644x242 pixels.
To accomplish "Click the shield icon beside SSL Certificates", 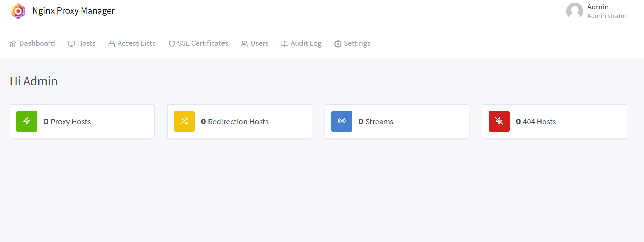I will 172,44.
